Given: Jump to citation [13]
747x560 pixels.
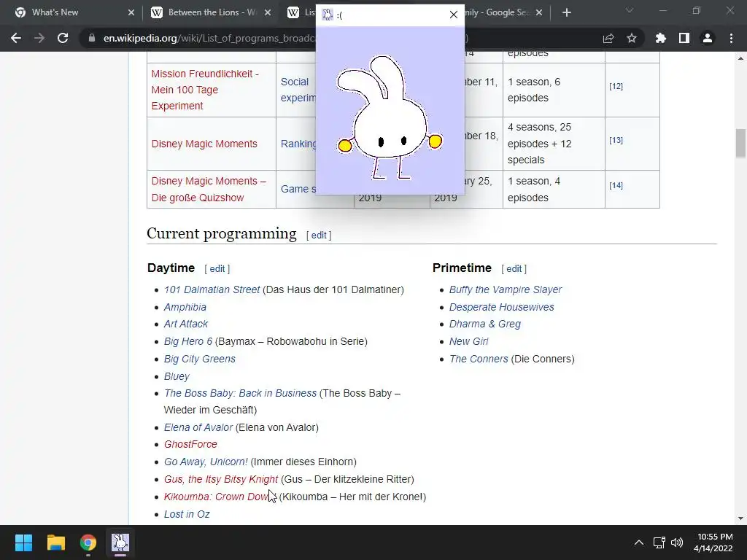Looking at the screenshot, I should click(x=616, y=140).
